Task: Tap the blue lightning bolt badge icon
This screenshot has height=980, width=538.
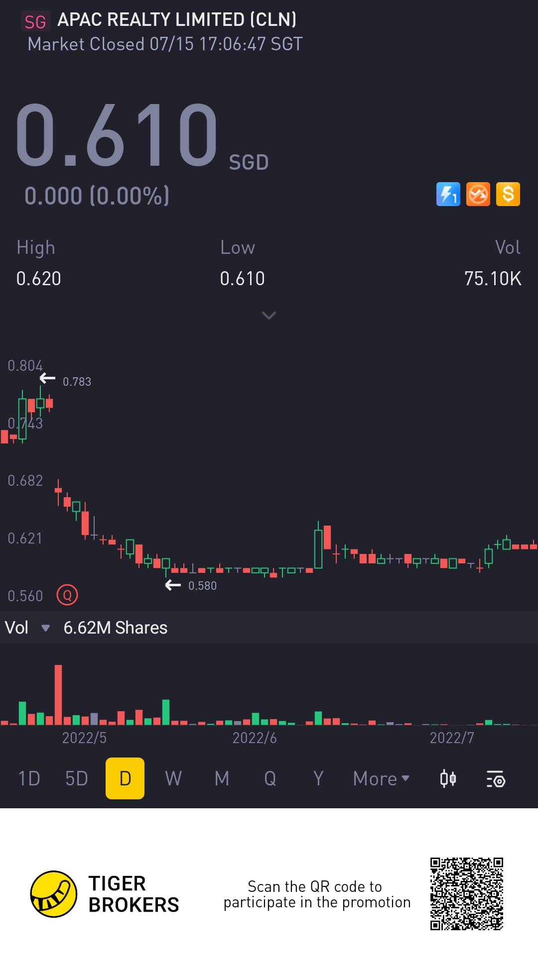Action: [448, 194]
